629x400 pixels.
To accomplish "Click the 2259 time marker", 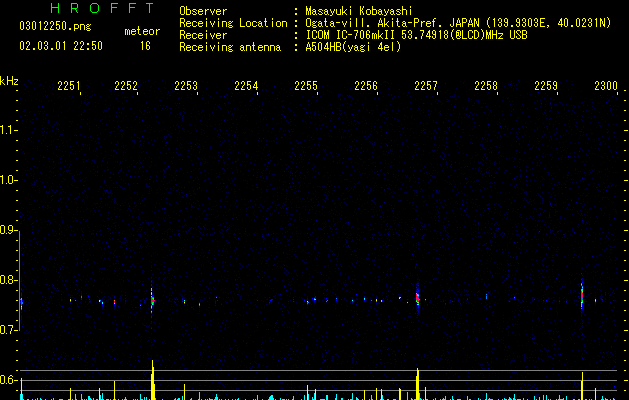I will (546, 86).
